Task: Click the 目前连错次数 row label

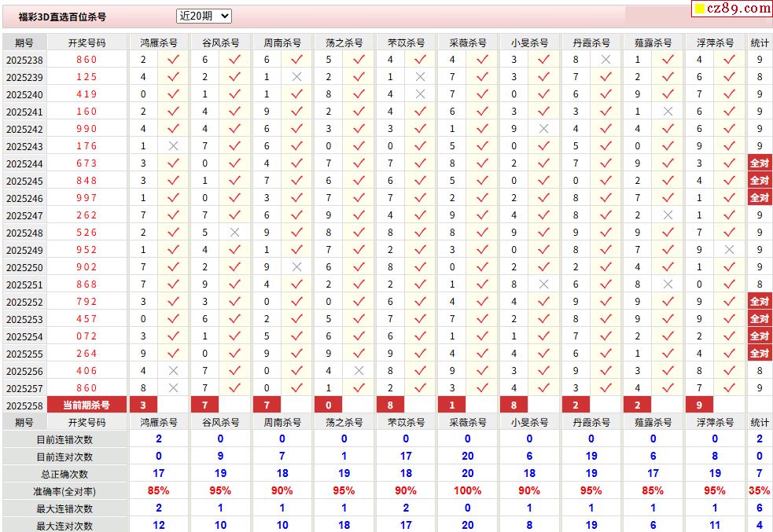Action: tap(64, 439)
